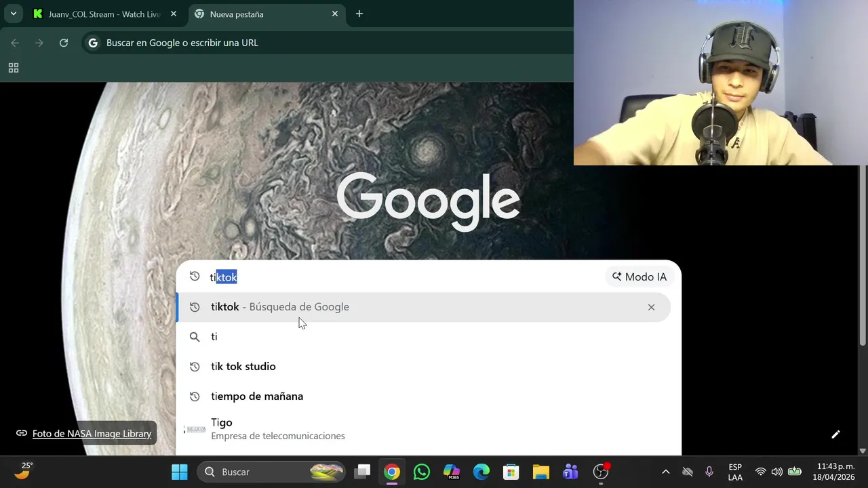
Task: Click the history icon beside tiktok suggestion
Action: (x=195, y=307)
